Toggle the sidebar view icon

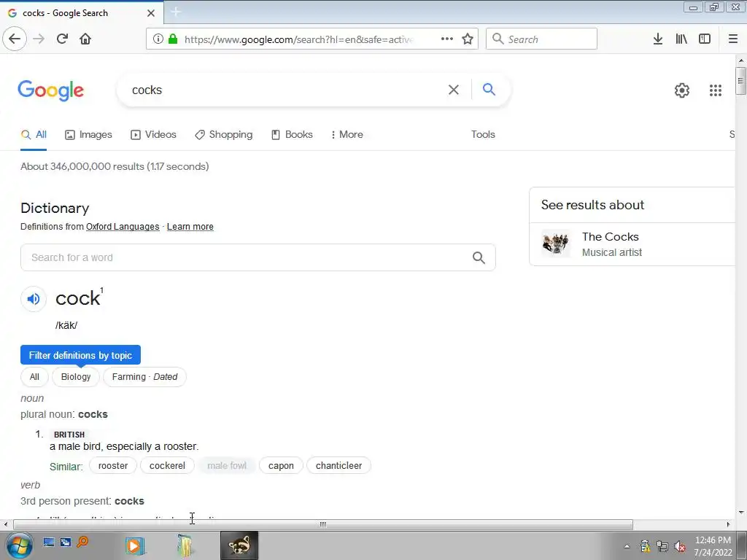click(705, 39)
